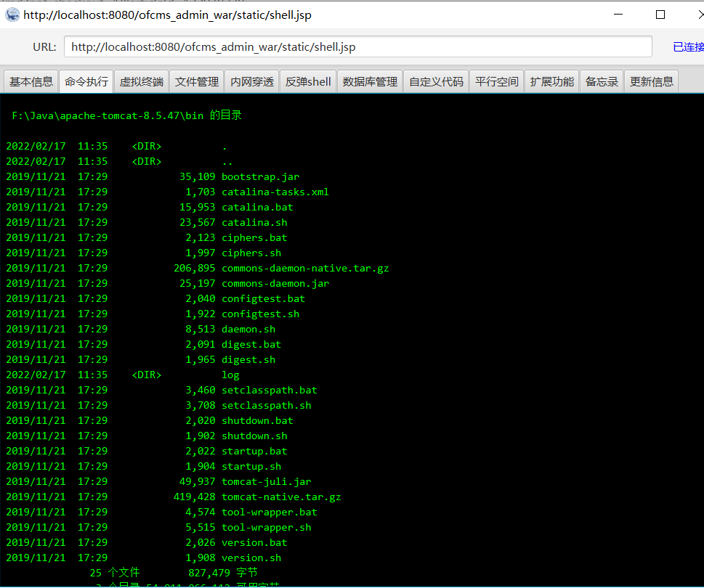The height and width of the screenshot is (588, 704).
Task: Click catalina-tasks.xml in the listing
Action: (275, 192)
